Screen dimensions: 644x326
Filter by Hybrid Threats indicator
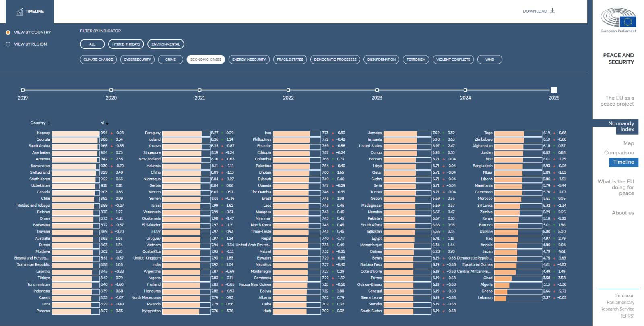[126, 44]
